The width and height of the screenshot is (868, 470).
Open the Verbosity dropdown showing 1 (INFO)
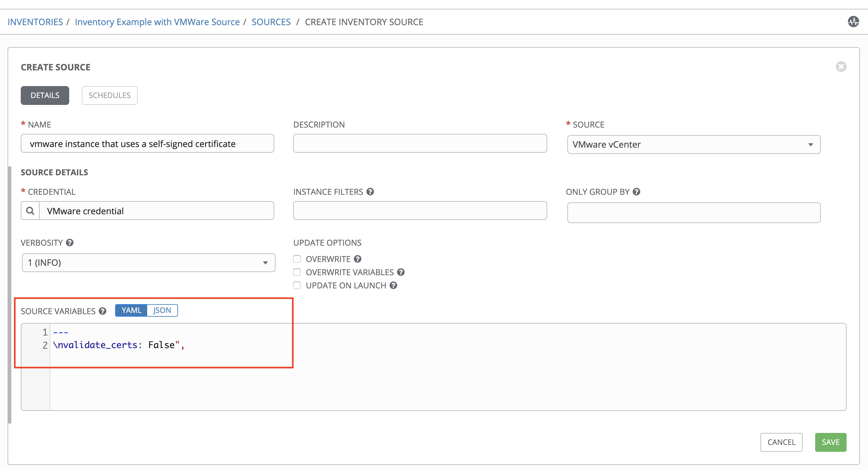148,263
